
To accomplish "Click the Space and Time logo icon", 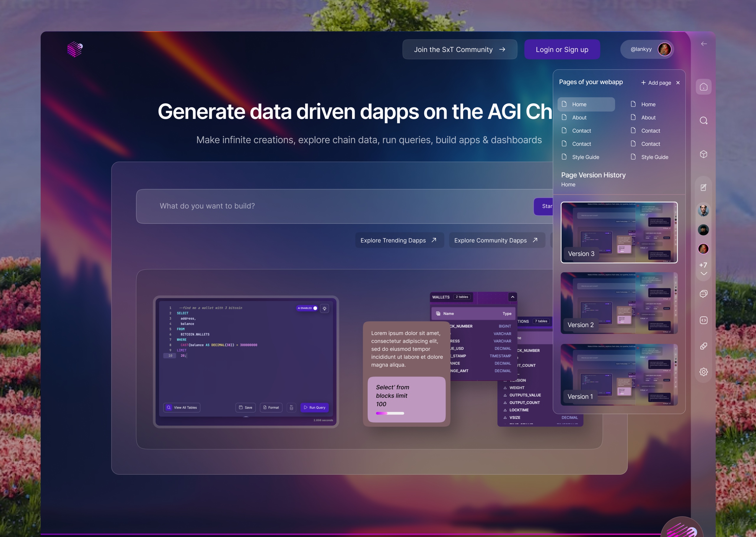I will coord(75,49).
